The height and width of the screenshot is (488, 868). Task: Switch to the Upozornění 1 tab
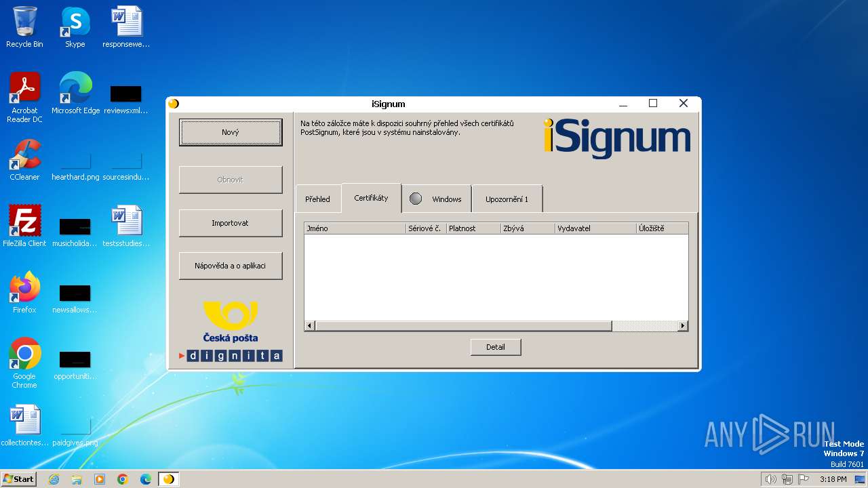(507, 199)
